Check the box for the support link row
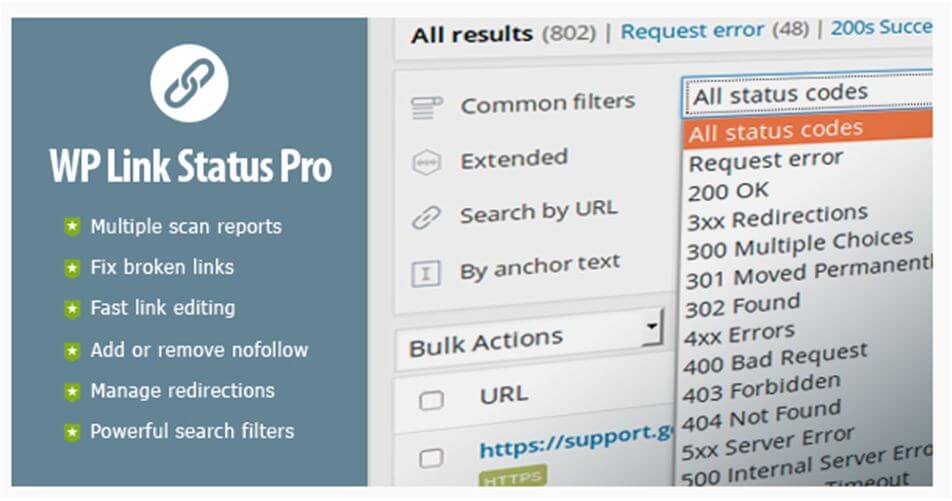The image size is (952, 501). click(431, 457)
